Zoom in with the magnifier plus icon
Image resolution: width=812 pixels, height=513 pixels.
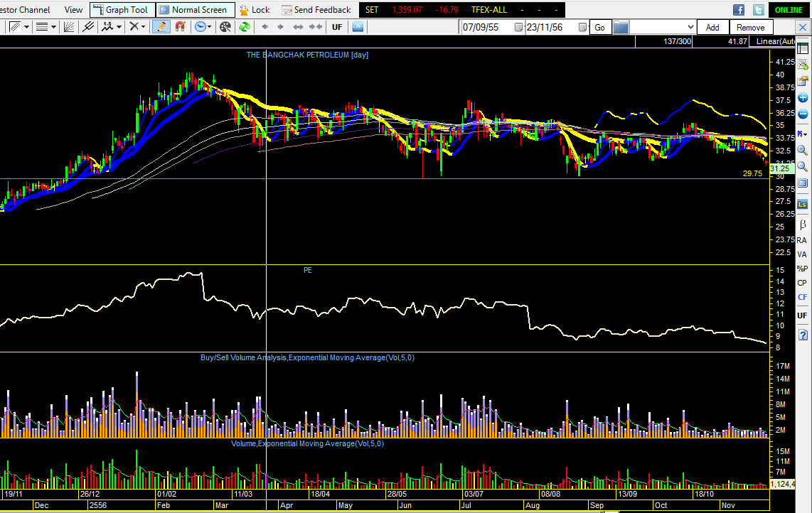tap(803, 150)
